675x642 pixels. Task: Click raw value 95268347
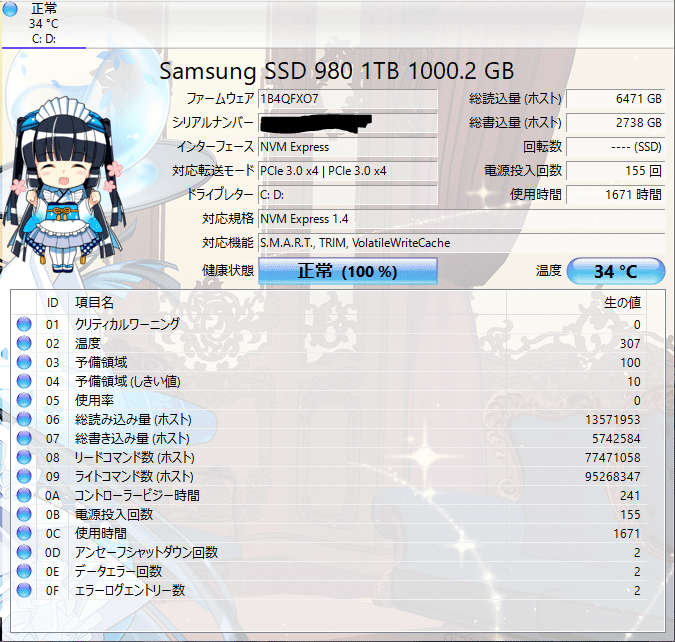tap(613, 477)
